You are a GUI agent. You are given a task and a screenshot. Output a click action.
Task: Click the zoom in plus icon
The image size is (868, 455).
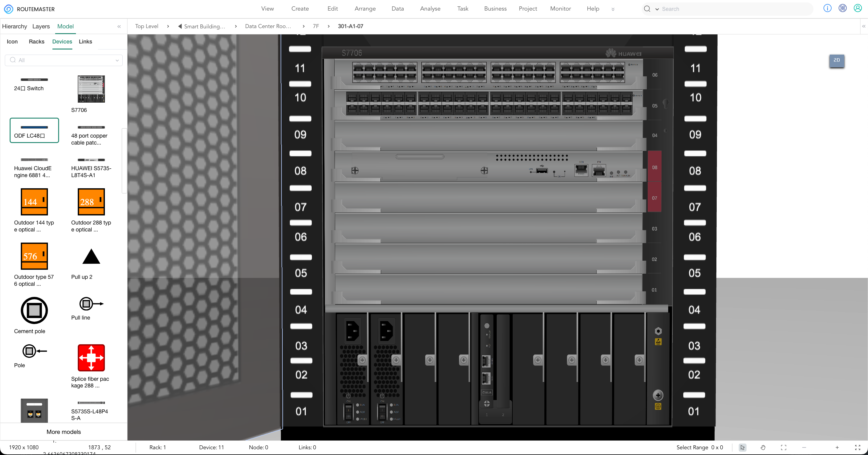837,447
